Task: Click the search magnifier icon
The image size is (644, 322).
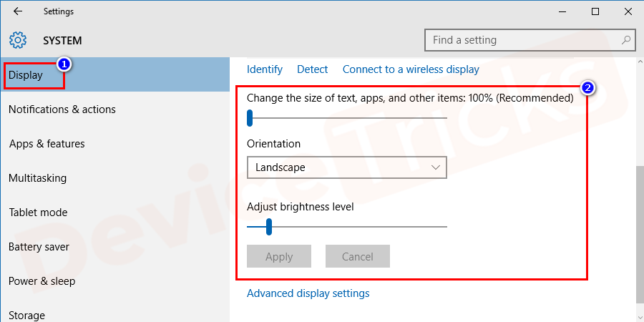Action: click(626, 40)
